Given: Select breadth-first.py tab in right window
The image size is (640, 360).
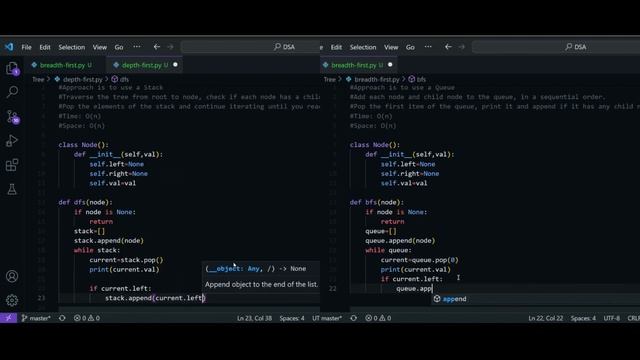Looking at the screenshot, I should [353, 65].
